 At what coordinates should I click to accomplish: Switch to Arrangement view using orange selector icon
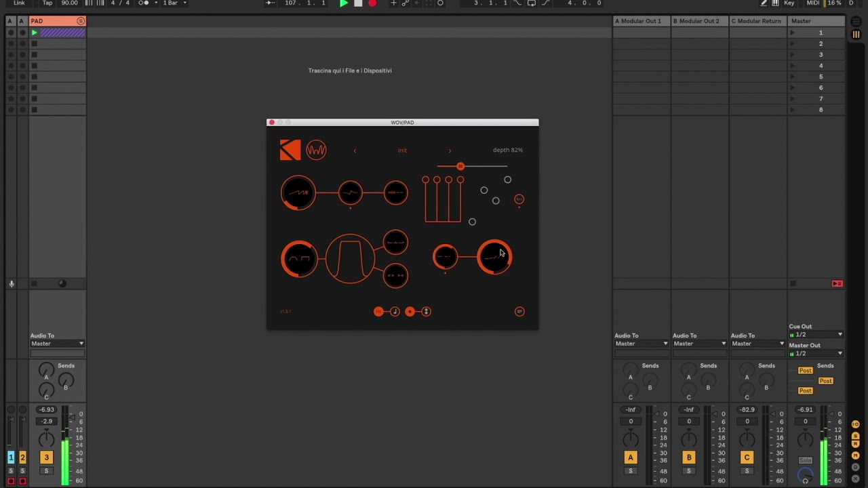[856, 35]
